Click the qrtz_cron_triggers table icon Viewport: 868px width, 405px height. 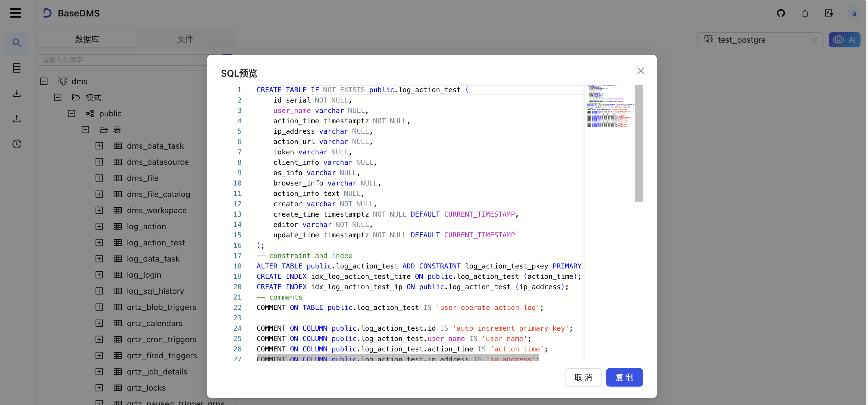coord(118,339)
